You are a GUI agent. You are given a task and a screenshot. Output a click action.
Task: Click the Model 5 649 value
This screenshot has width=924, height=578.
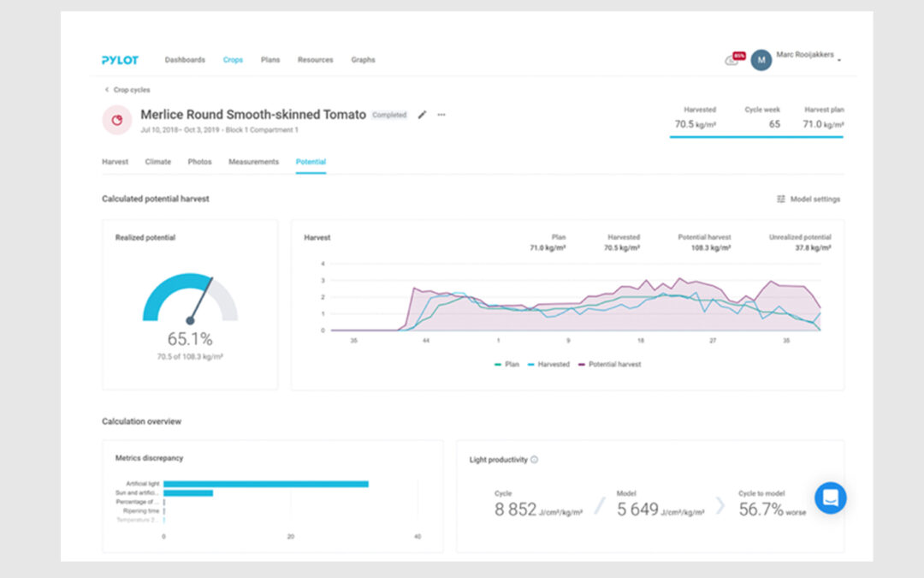[660, 509]
